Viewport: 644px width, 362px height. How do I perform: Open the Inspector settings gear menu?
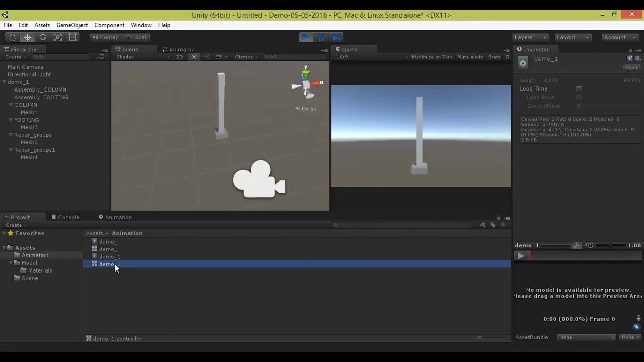(x=638, y=58)
